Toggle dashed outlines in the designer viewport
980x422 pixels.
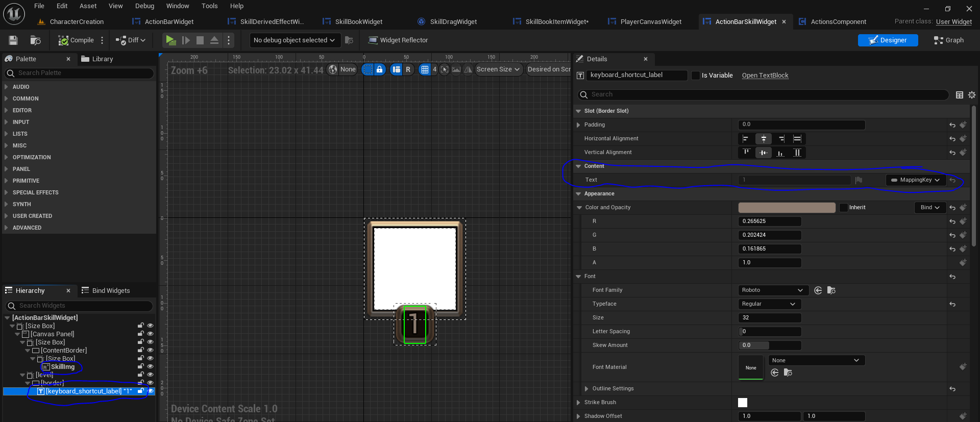coord(367,70)
